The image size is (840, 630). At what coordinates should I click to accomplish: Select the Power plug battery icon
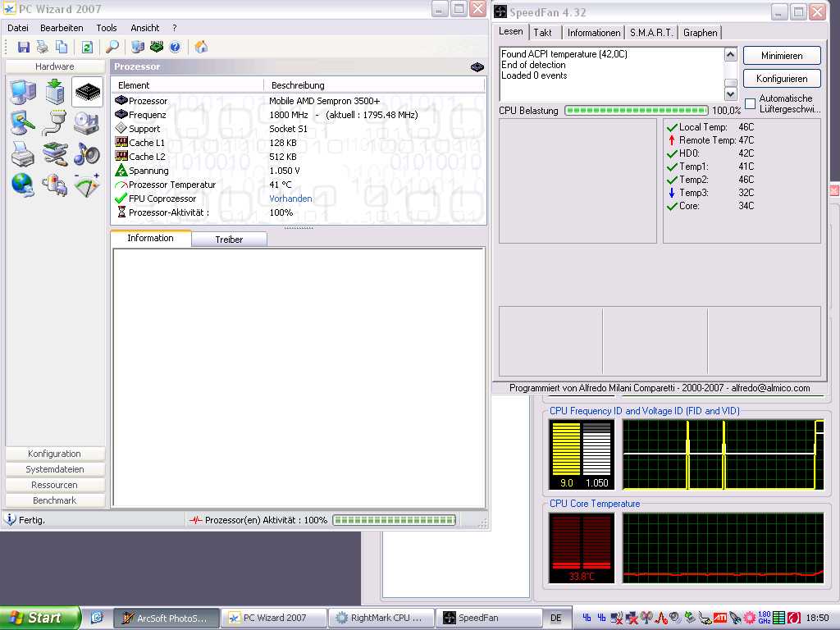[55, 186]
